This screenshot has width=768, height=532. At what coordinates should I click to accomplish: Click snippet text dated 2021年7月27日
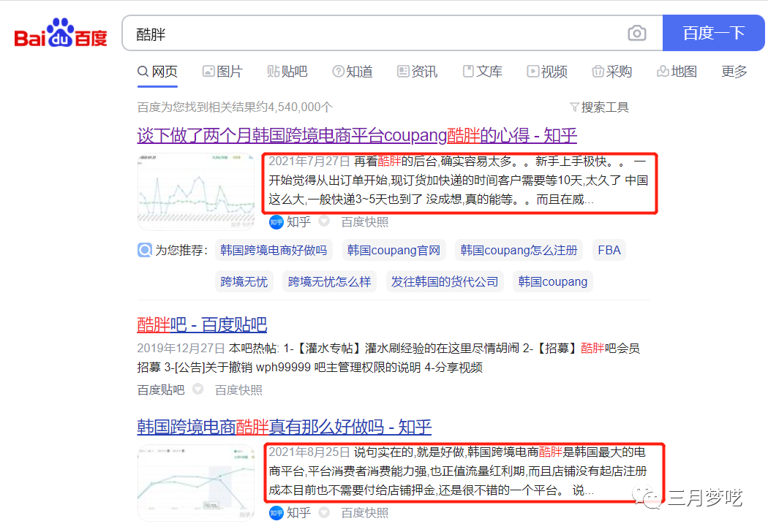point(459,180)
